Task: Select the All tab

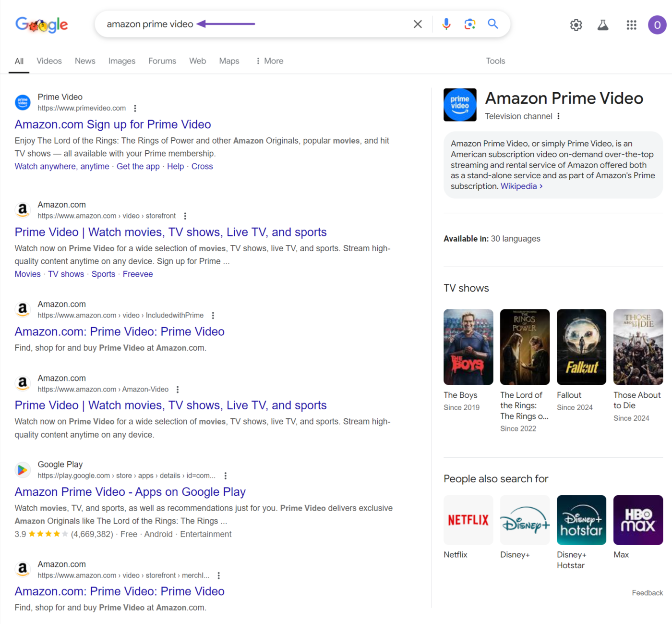Action: pos(19,61)
